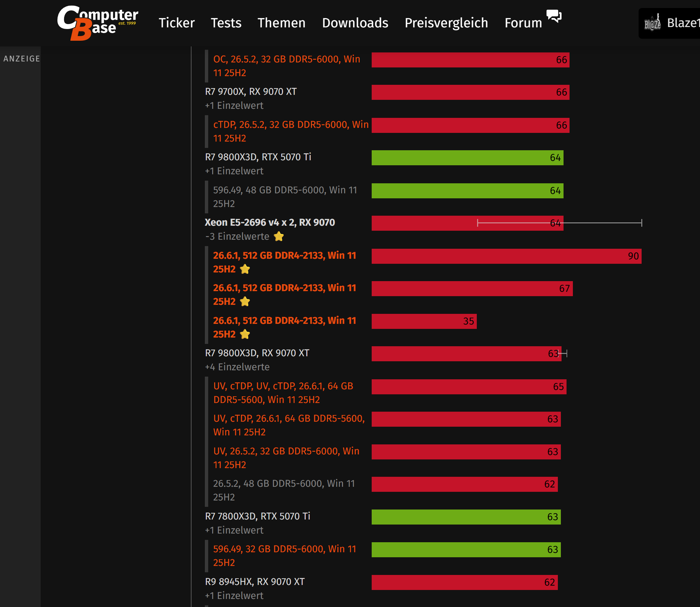The image size is (700, 607).
Task: Select Xeon E5-2696 v4 x 2, RX 9070 row
Action: (x=270, y=222)
